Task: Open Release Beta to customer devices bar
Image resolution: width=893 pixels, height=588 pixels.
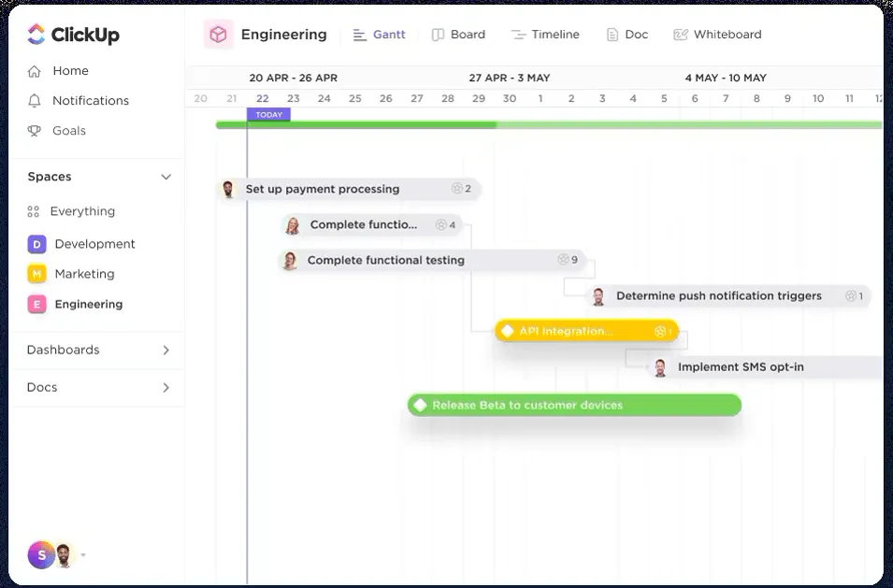Action: [x=575, y=406]
